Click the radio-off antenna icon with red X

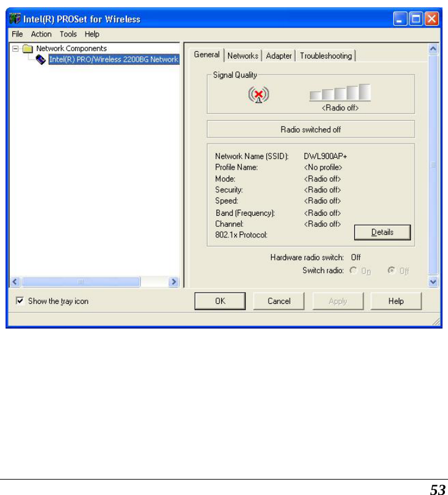tap(259, 94)
